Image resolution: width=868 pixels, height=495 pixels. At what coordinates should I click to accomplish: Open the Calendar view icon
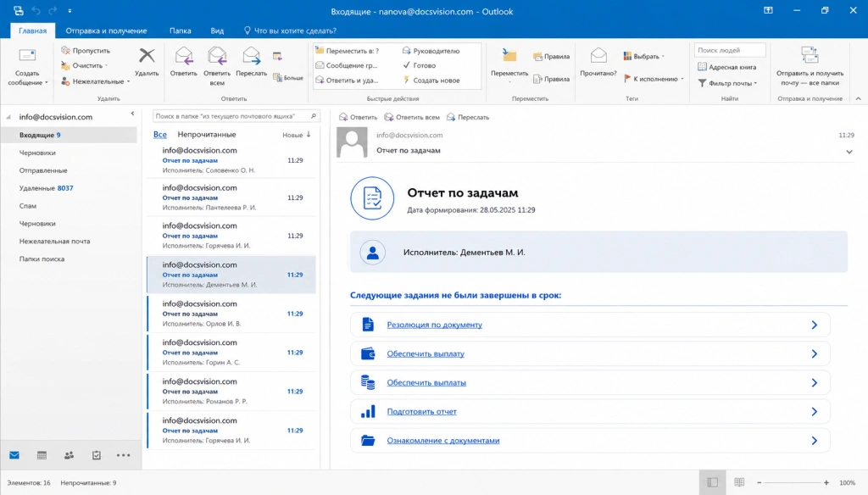click(x=42, y=455)
